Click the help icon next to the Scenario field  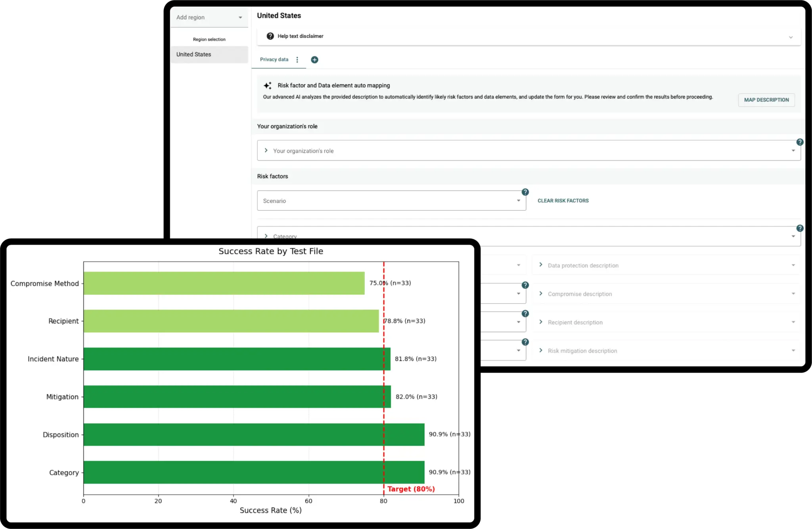click(x=525, y=192)
